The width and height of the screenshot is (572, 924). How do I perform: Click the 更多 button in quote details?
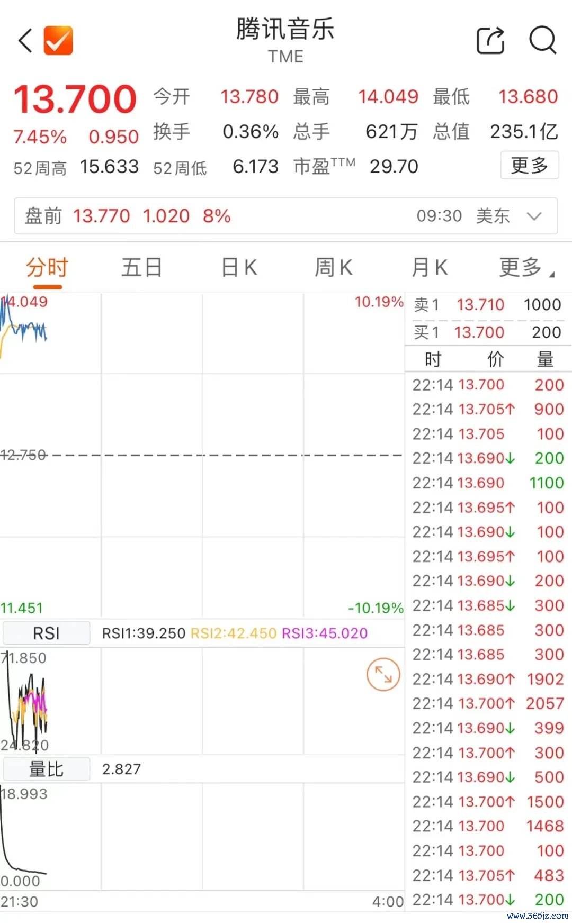point(529,166)
